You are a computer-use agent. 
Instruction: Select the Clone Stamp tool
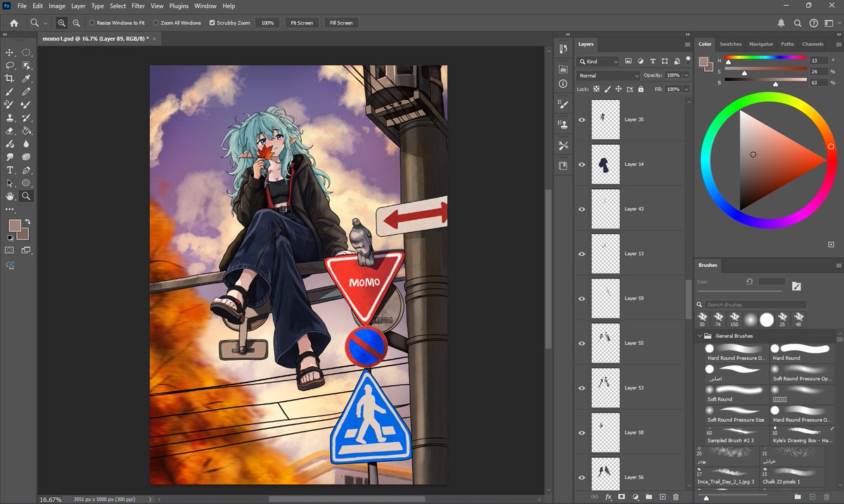click(10, 118)
